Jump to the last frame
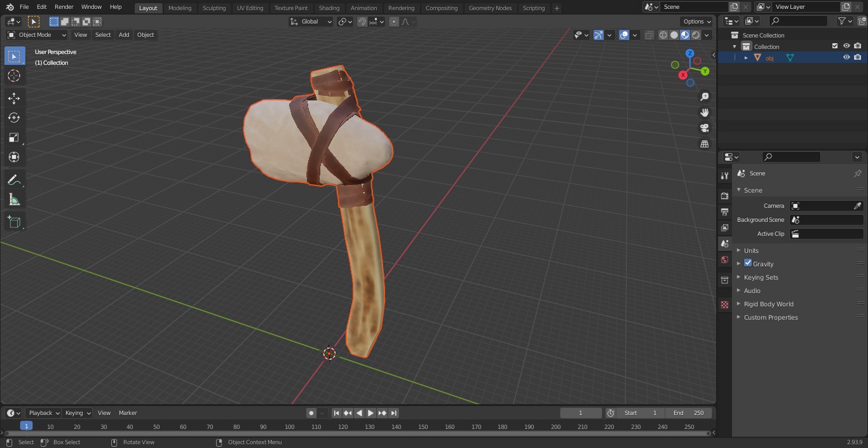The height and width of the screenshot is (448, 868). tap(394, 413)
